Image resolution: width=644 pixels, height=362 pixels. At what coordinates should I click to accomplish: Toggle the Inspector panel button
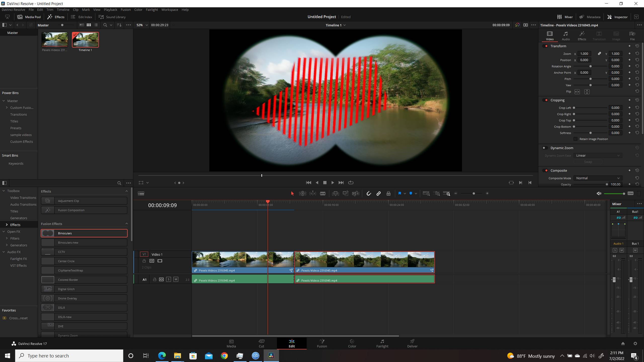click(x=617, y=17)
